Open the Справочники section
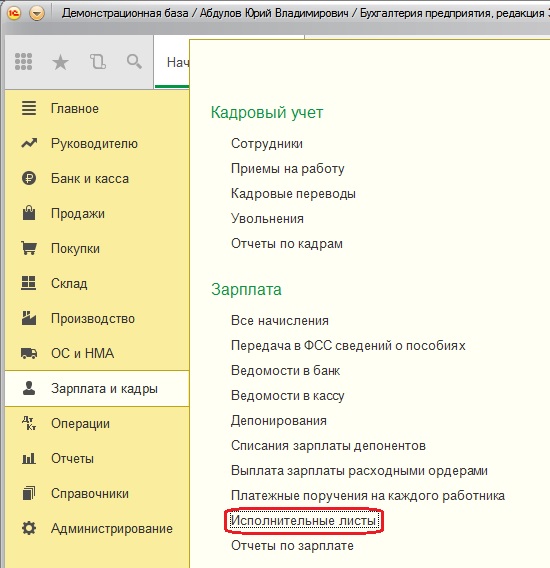 90,494
